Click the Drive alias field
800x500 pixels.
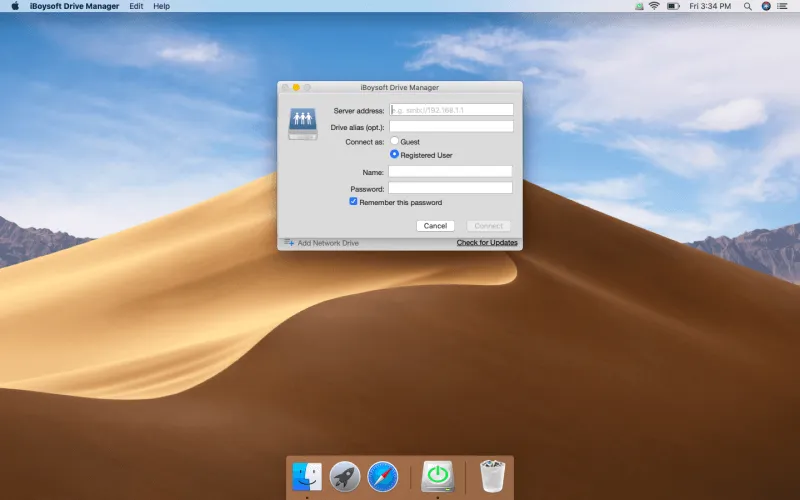coord(452,127)
